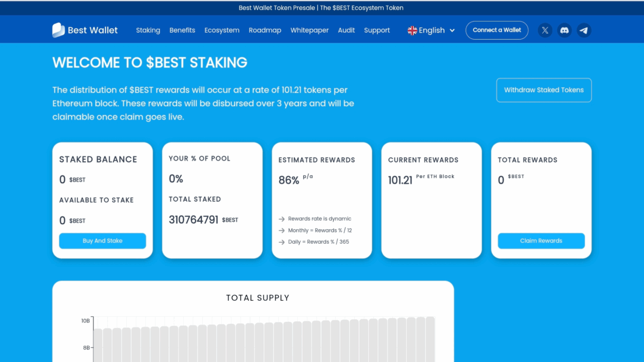Screen dimensions: 644x362
Task: Open the Staking nav item
Action: (148, 30)
